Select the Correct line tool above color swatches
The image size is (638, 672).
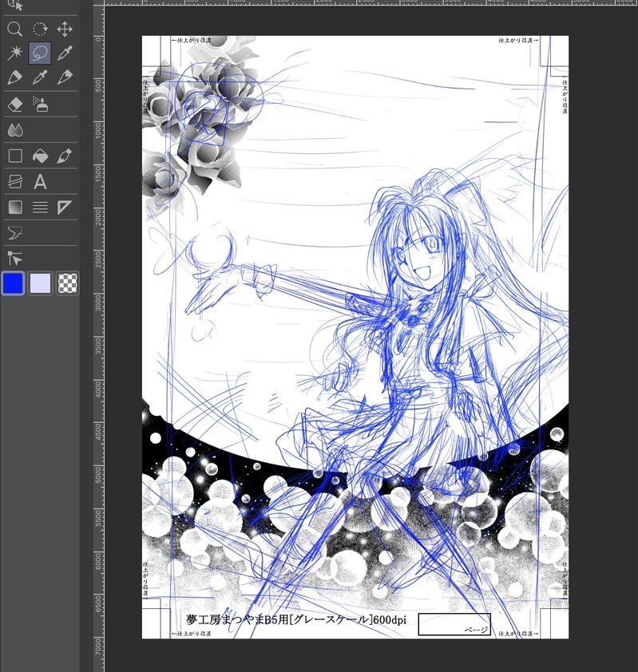tap(14, 259)
